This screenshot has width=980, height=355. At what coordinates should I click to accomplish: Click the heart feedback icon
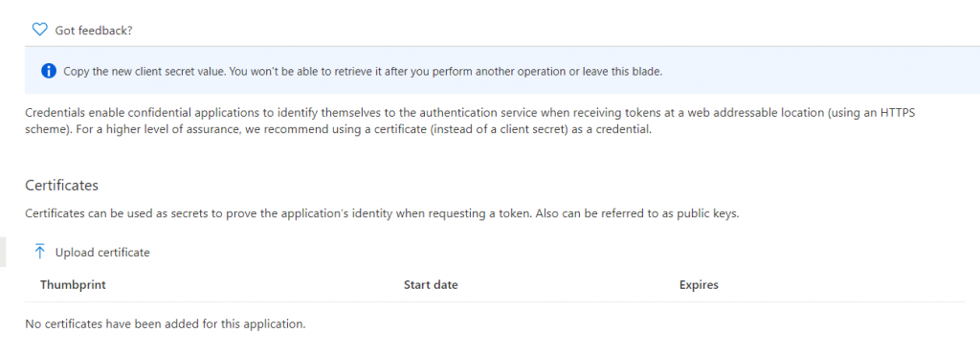point(39,30)
